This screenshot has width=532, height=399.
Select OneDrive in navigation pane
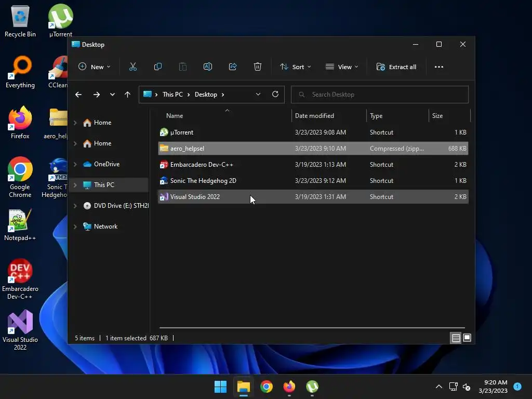107,164
